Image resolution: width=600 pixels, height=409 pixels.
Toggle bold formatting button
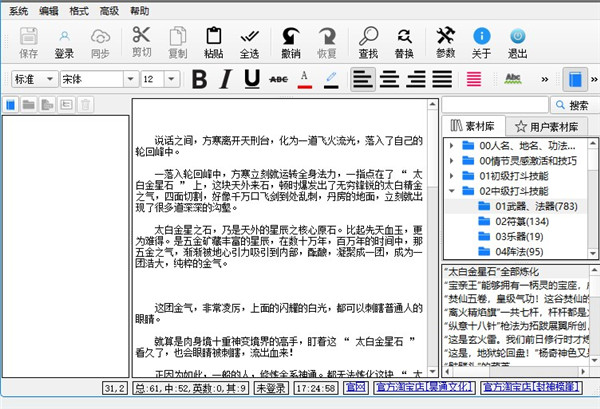[x=199, y=78]
